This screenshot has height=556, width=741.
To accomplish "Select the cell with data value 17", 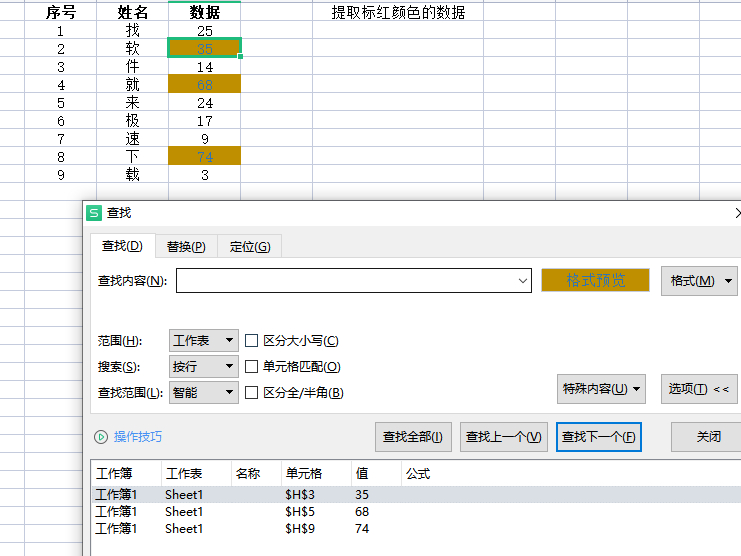I will click(x=205, y=120).
